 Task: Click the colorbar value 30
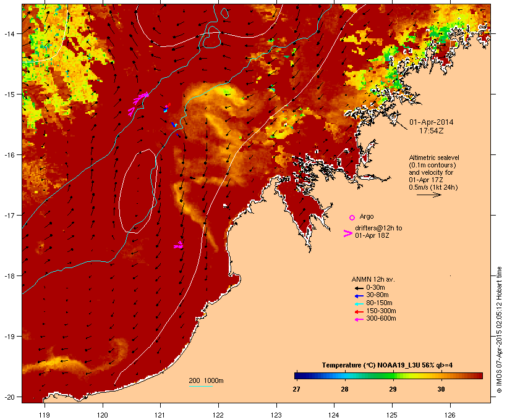tap(441, 389)
